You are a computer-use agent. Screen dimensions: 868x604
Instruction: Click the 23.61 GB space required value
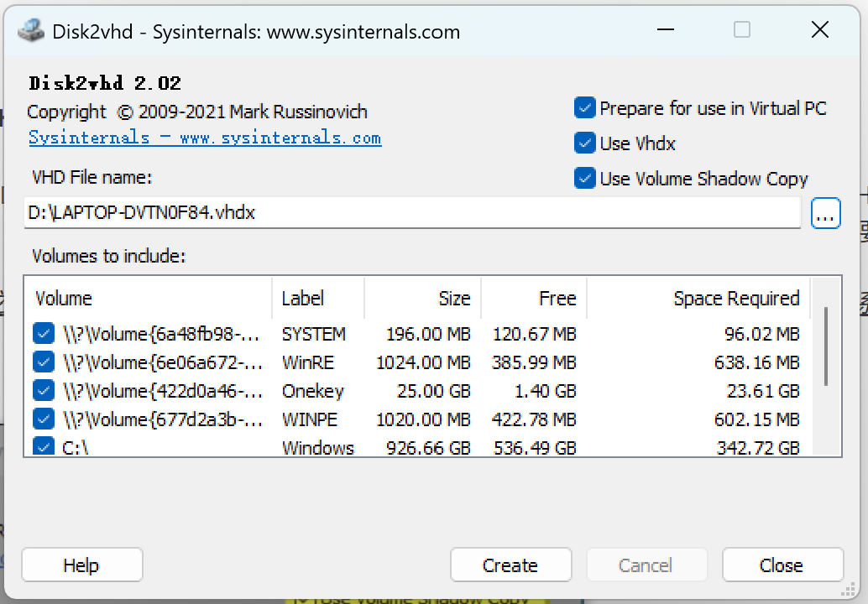coord(763,391)
